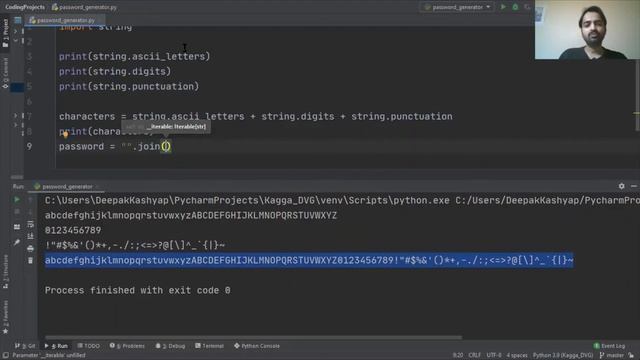
Task: Open the TODO tool window
Action: point(89,346)
